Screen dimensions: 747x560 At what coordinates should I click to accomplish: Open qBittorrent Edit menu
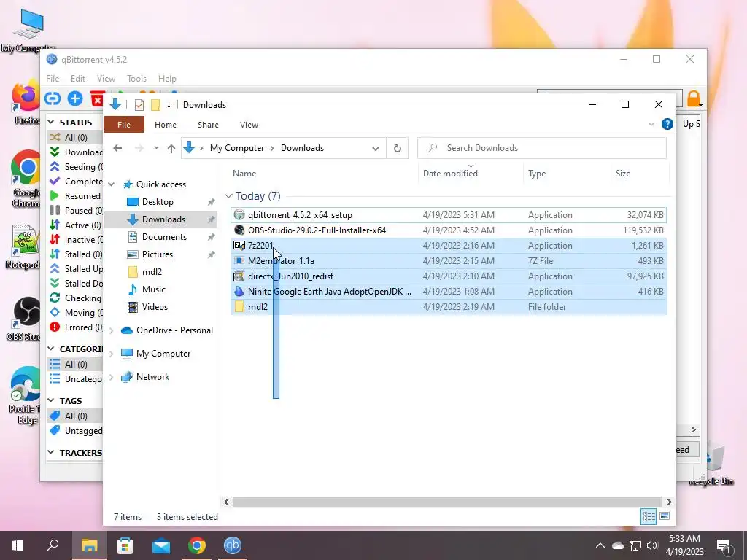[x=77, y=79]
